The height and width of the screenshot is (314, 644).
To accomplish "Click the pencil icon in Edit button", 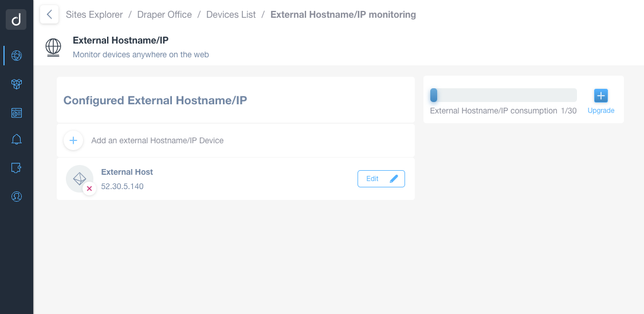I will click(394, 179).
